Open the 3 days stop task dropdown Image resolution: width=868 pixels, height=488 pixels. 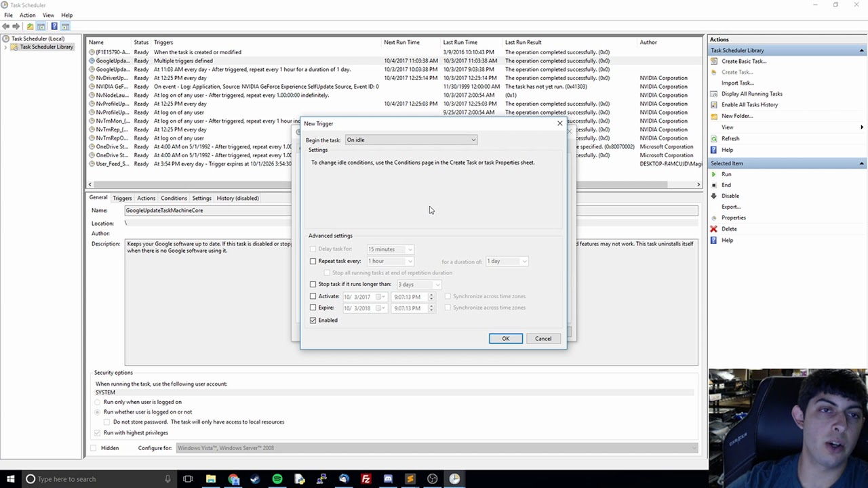[x=418, y=285]
